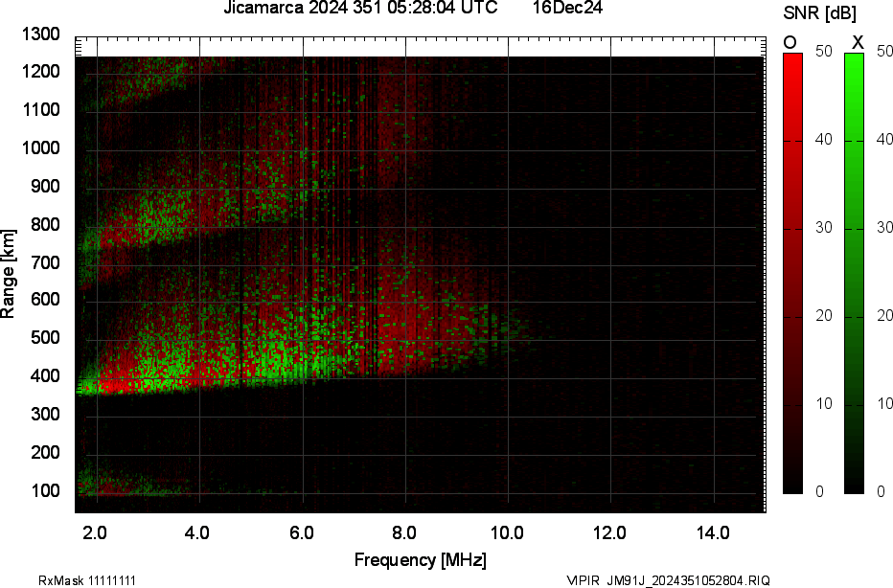The height and width of the screenshot is (588, 893).
Task: Click the green X-mode SNR color bar
Action: tap(854, 273)
